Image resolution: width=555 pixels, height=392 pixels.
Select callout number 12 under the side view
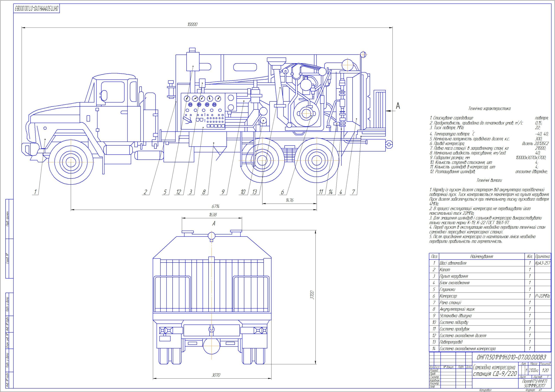(179, 192)
